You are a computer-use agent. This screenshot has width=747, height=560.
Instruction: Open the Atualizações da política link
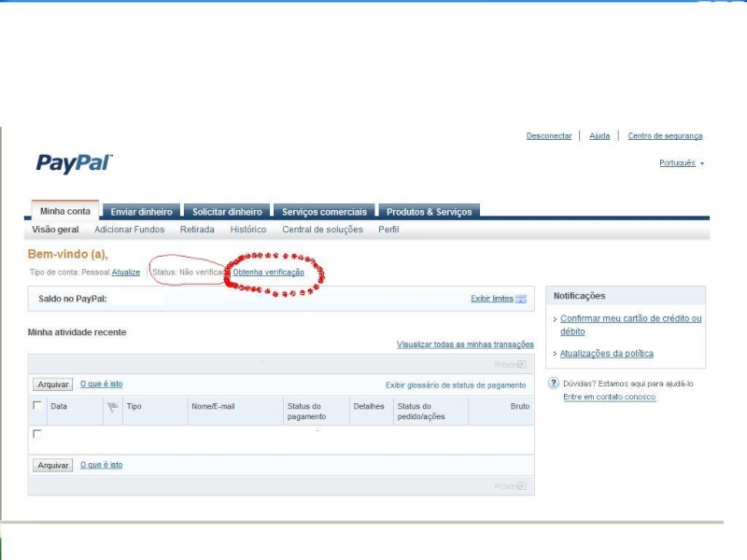click(x=606, y=354)
